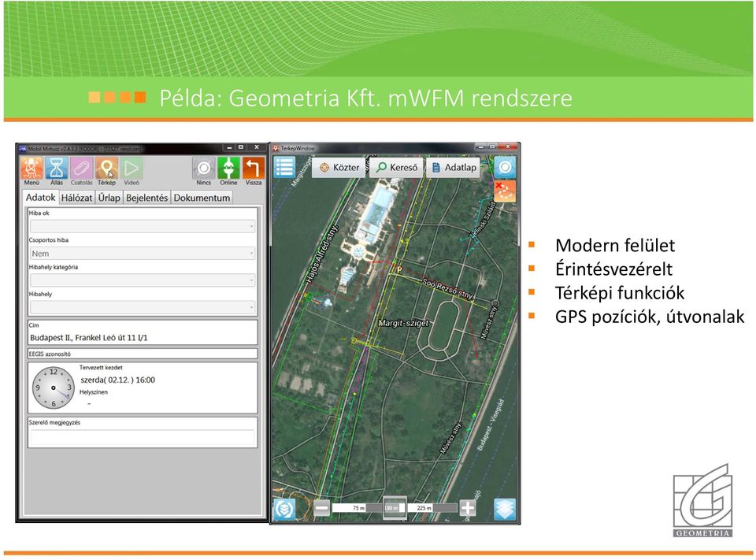Click the analog clock icon
The width and height of the screenshot is (756, 560).
(x=53, y=388)
